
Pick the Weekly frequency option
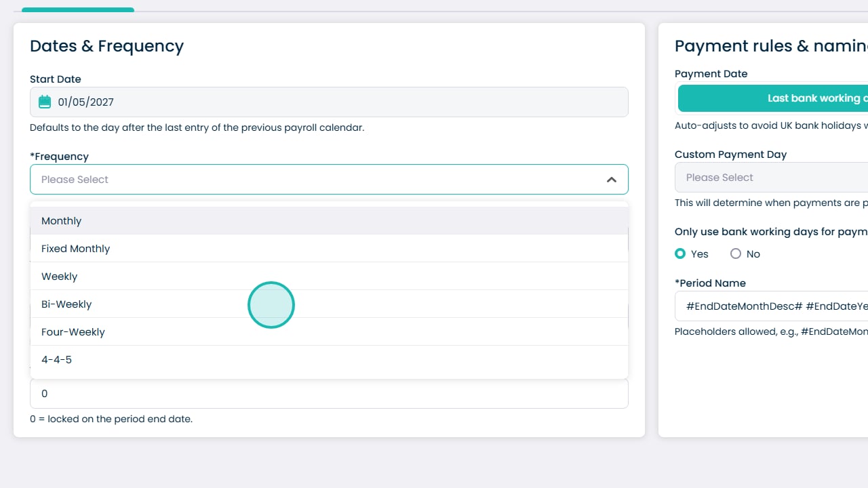tap(329, 277)
